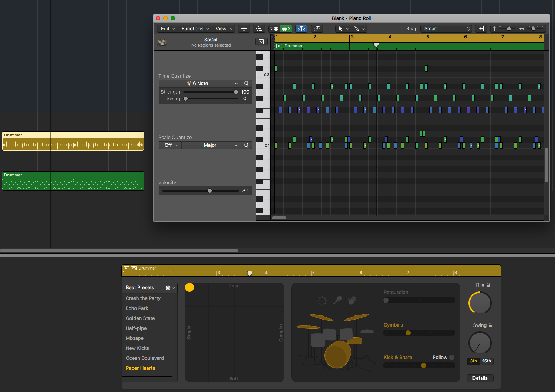Viewport: 555px width, 392px height.
Task: Check the Follow checkbox
Action: [452, 358]
